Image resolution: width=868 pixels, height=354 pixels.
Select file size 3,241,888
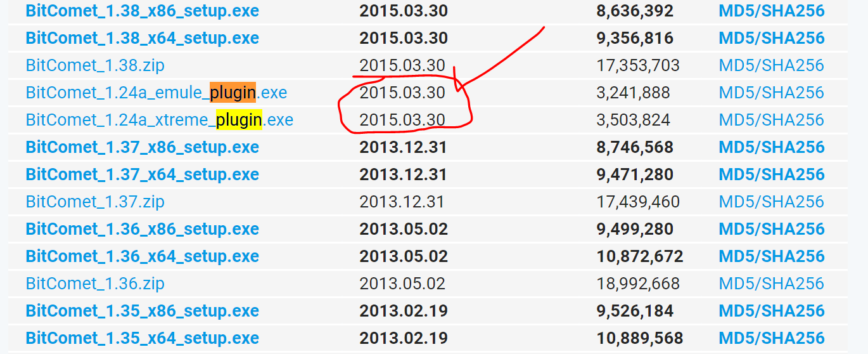click(x=633, y=93)
